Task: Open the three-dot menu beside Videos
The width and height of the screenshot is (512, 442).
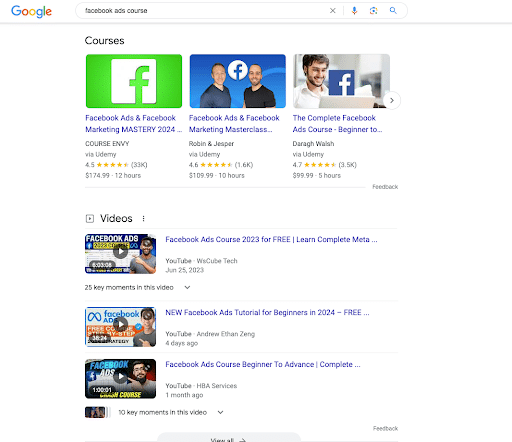Action: click(143, 219)
